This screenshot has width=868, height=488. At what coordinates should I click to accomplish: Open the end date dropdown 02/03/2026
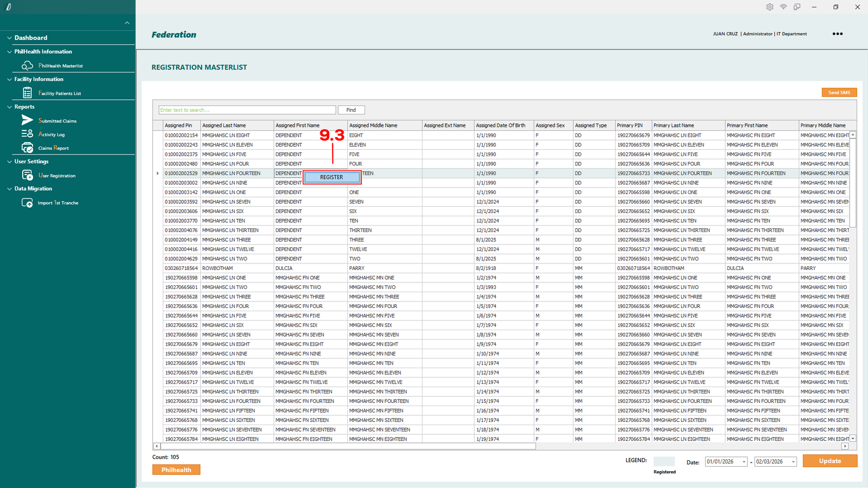793,462
